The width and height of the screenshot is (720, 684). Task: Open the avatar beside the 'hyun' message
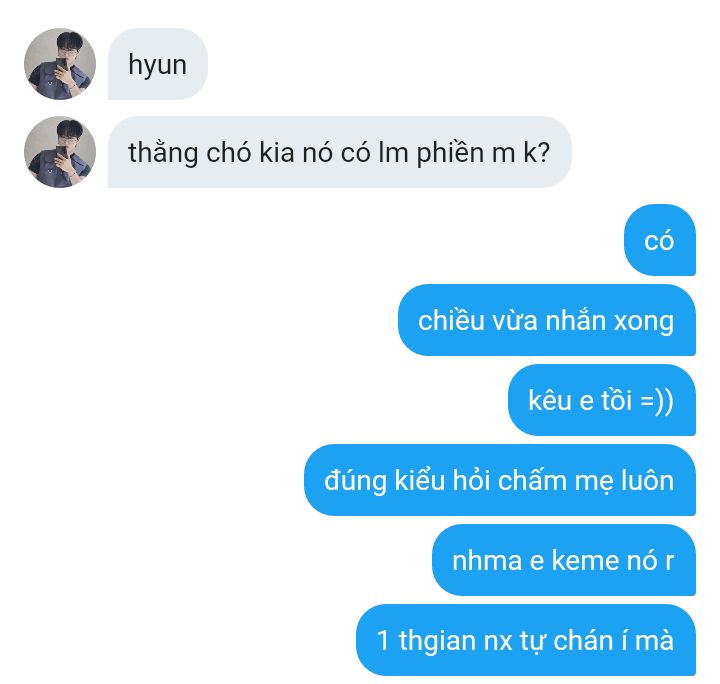pos(60,64)
